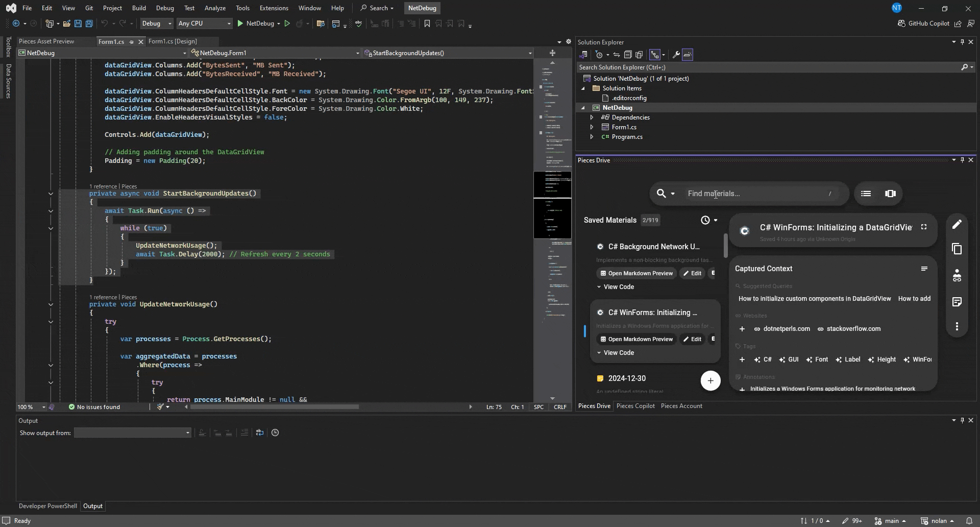Viewport: 980px width, 527px height.
Task: Click copy icon in Pieces side rail
Action: pos(957,249)
